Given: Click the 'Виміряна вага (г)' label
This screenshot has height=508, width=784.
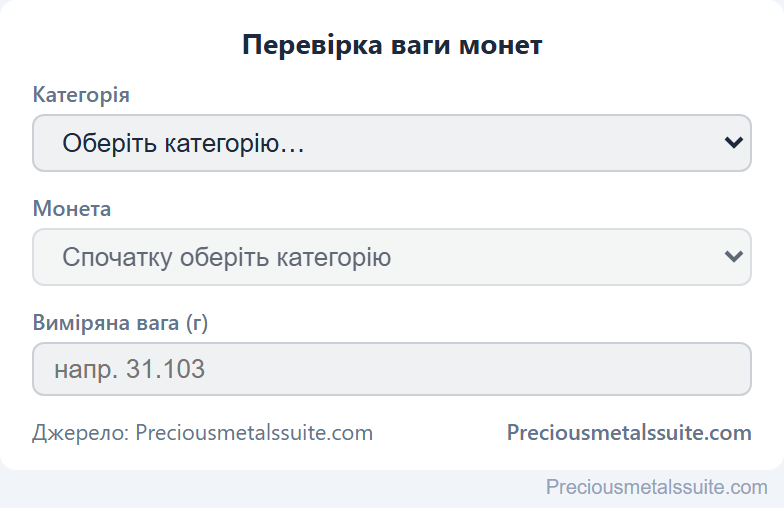Looking at the screenshot, I should click(120, 323).
